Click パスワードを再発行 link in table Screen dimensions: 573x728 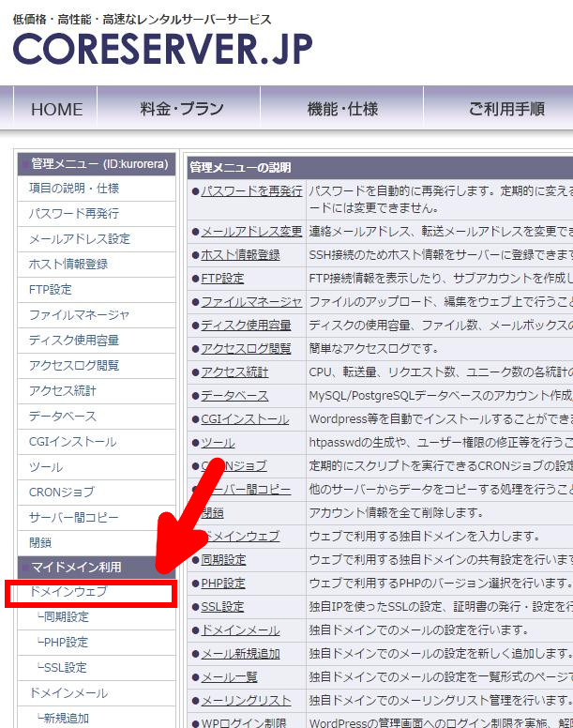tap(251, 191)
